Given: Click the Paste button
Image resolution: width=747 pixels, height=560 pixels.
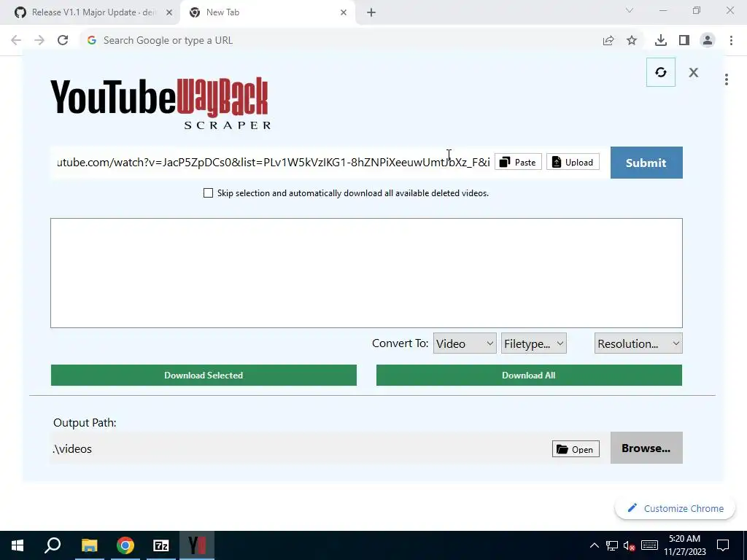Looking at the screenshot, I should (x=518, y=163).
